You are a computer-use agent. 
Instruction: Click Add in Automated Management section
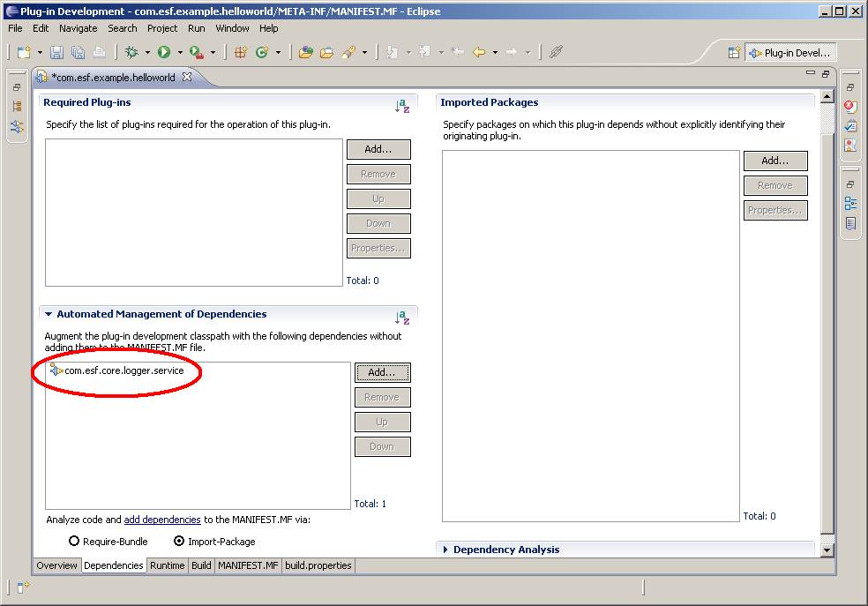click(383, 372)
